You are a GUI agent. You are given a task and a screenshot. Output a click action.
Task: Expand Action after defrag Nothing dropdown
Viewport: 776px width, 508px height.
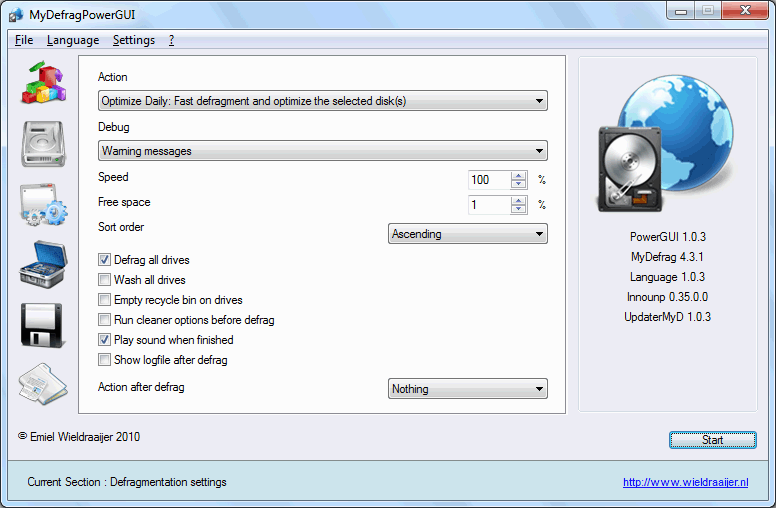click(468, 389)
